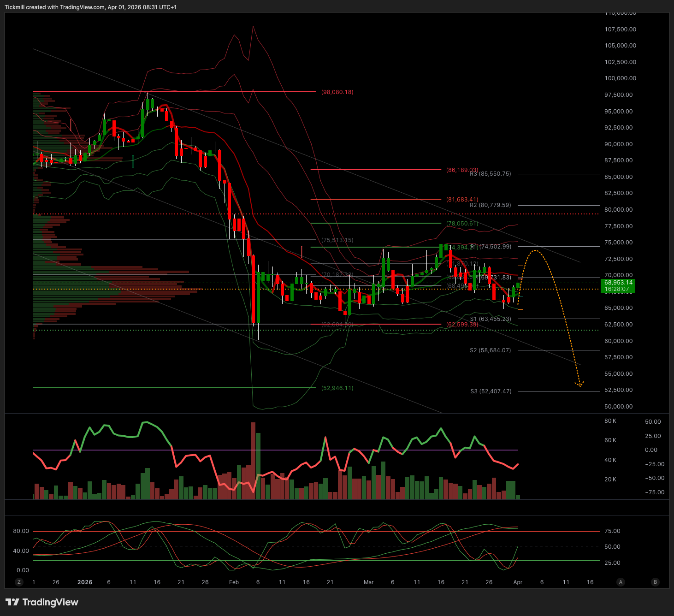Click the 98,080.18 red resistance level label
Viewport: 674px width, 616px height.
[x=337, y=92]
